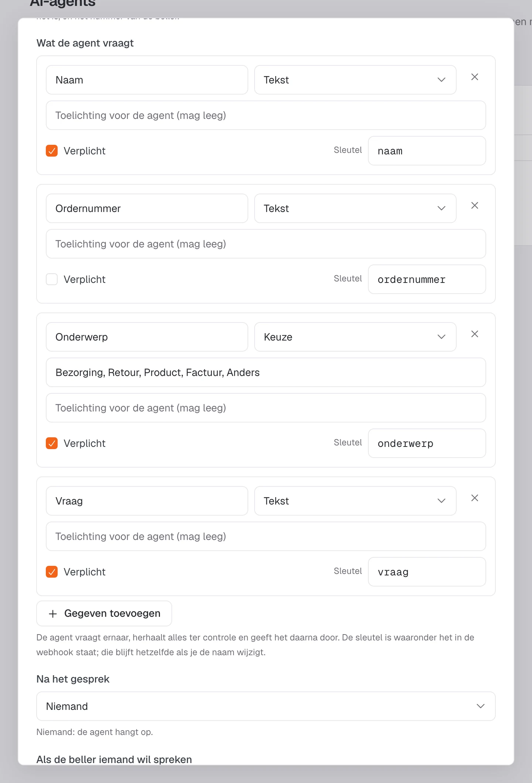Click the Toelichting field under Ordernummer
This screenshot has width=532, height=783.
click(266, 244)
